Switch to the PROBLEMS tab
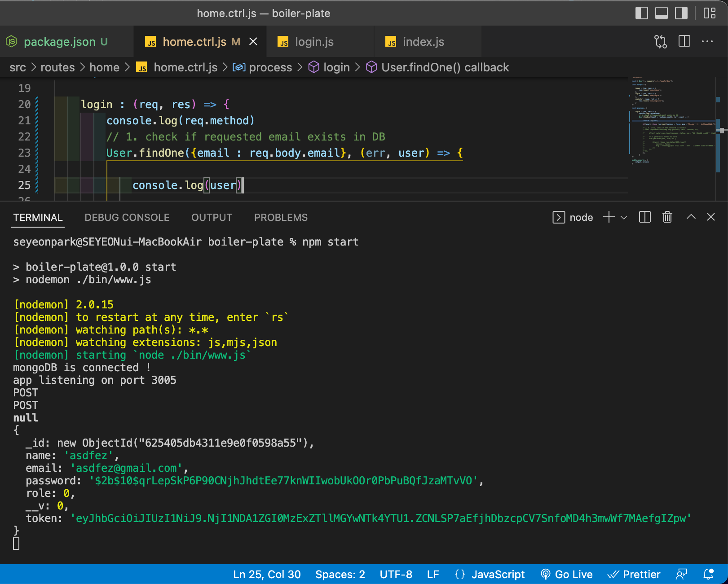 pos(281,217)
